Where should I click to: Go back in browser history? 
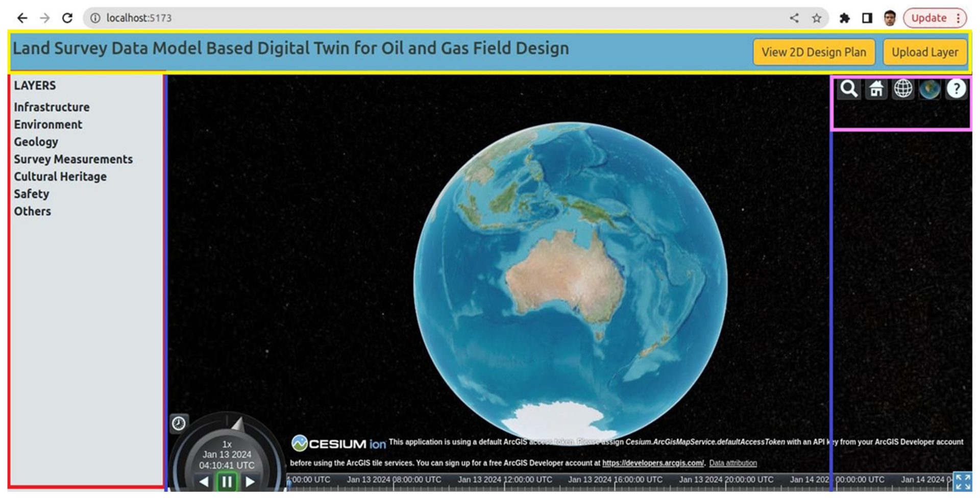22,18
